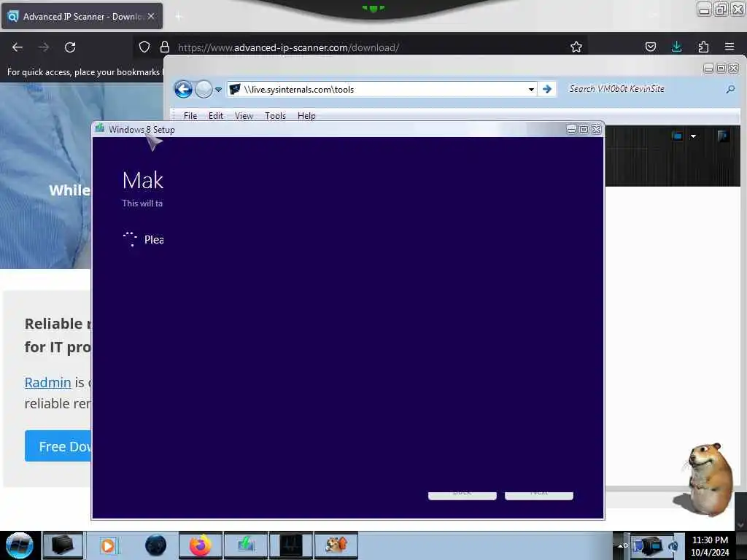Click the Free Download button
Viewport: 747px width, 560px height.
click(58, 446)
